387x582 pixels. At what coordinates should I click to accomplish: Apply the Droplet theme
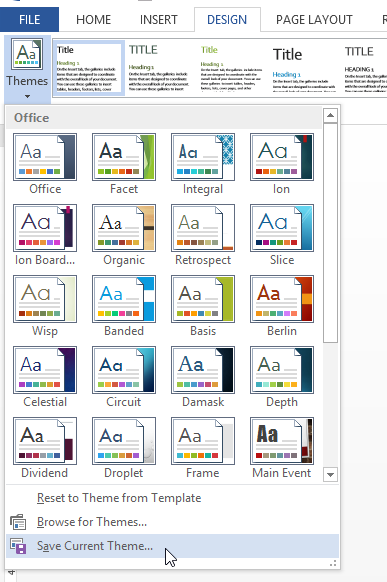point(124,441)
